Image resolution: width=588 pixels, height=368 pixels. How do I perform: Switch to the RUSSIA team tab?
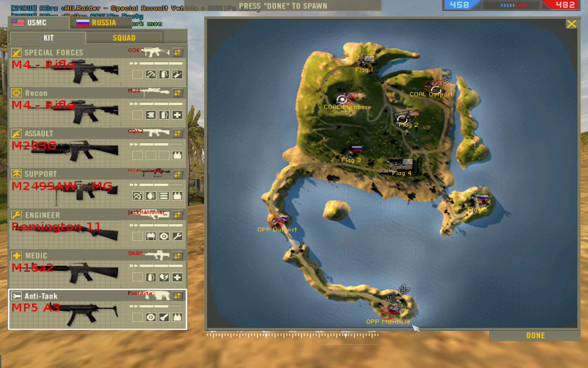(100, 22)
